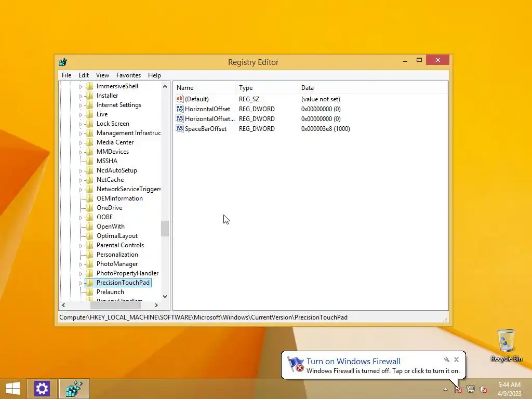Select the Management Infrastructure key
This screenshot has height=399, width=532.
pyautogui.click(x=129, y=133)
